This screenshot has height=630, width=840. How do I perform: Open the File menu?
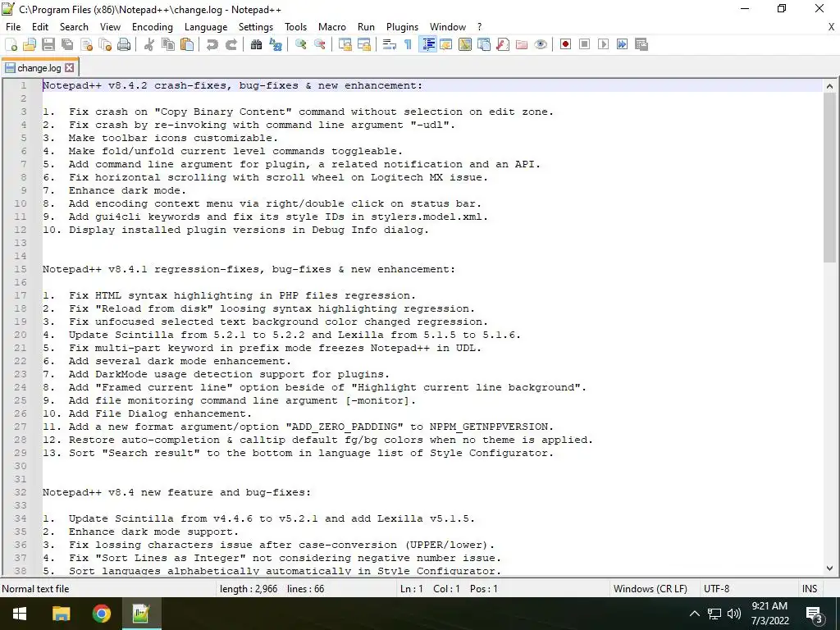click(x=13, y=27)
